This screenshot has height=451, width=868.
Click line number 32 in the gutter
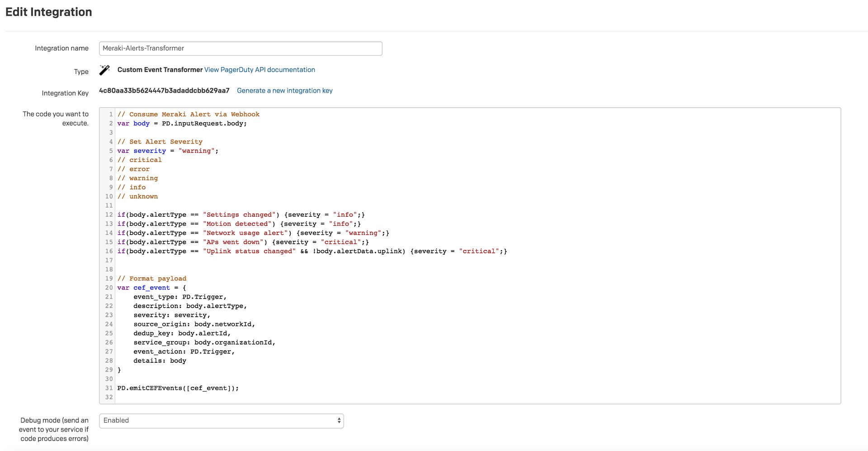click(109, 397)
